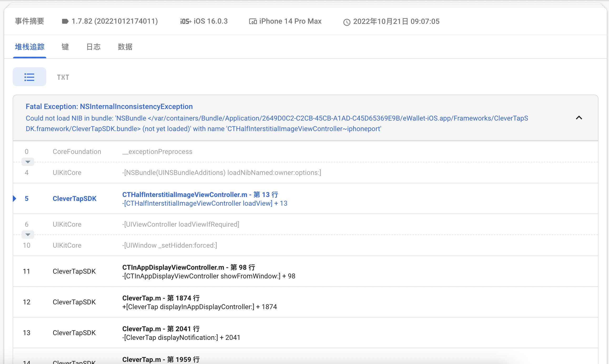Screen dimensions: 609x364
Task: Open the 日志 tab
Action: pyautogui.click(x=93, y=47)
